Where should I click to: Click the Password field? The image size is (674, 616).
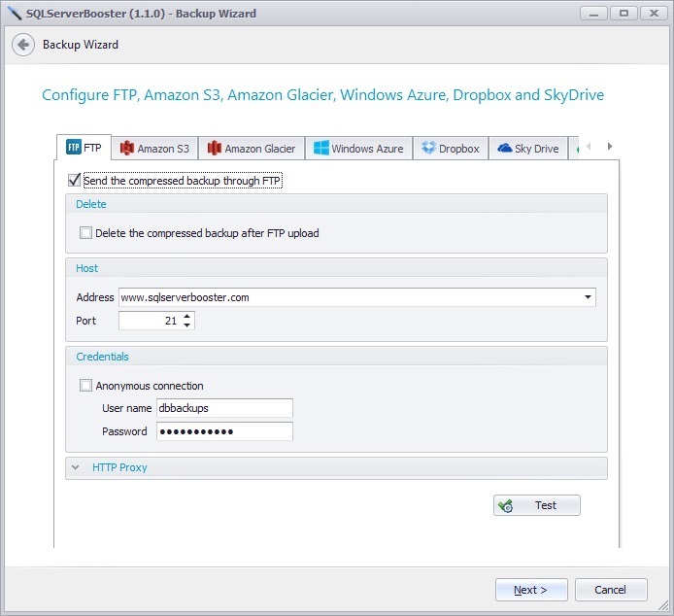(x=224, y=431)
